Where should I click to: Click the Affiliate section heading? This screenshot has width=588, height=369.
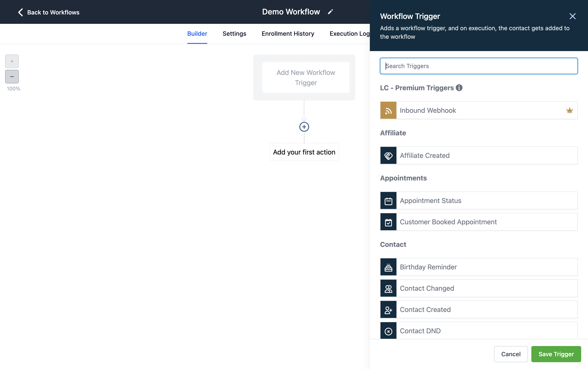click(x=393, y=133)
